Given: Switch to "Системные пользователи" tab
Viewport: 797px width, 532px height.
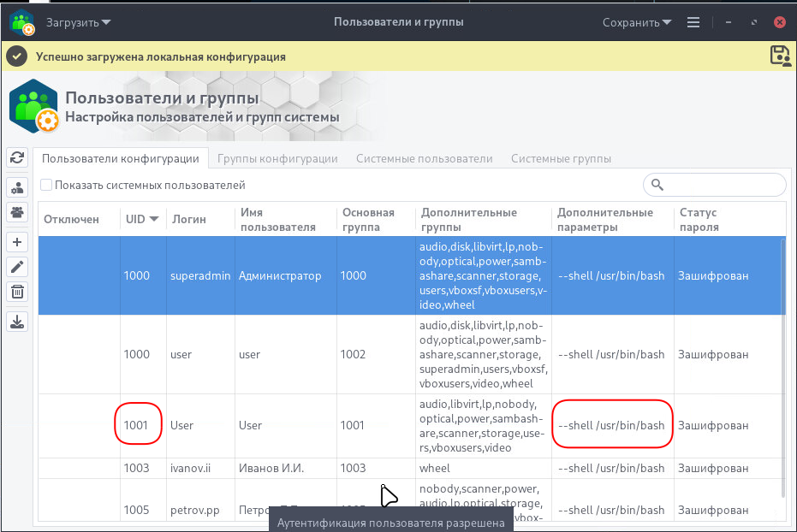Looking at the screenshot, I should point(424,158).
